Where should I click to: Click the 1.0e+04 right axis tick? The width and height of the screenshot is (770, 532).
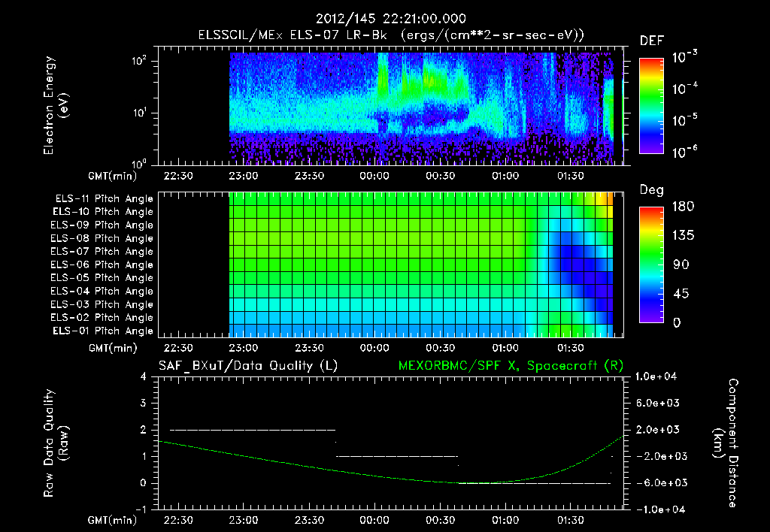point(656,376)
